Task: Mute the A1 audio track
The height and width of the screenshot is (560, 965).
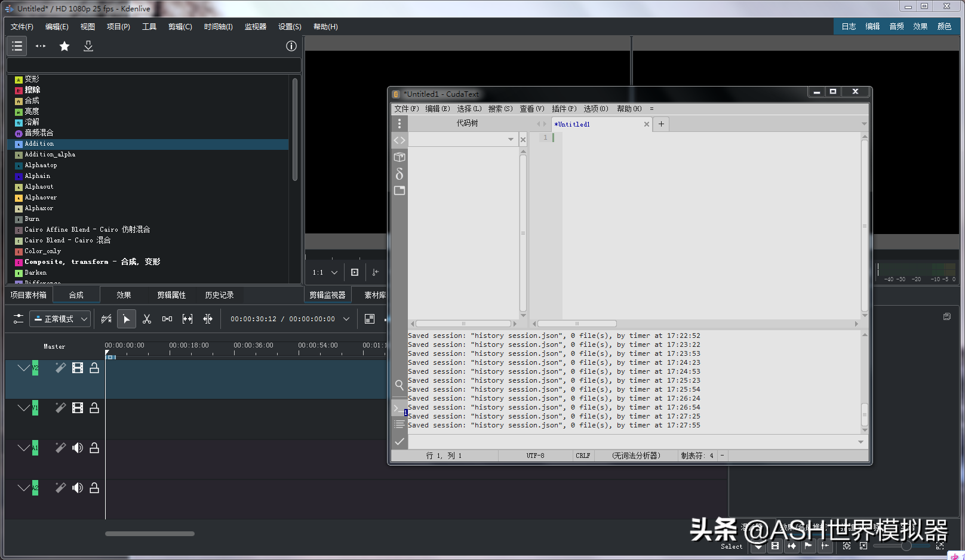Action: [78, 448]
